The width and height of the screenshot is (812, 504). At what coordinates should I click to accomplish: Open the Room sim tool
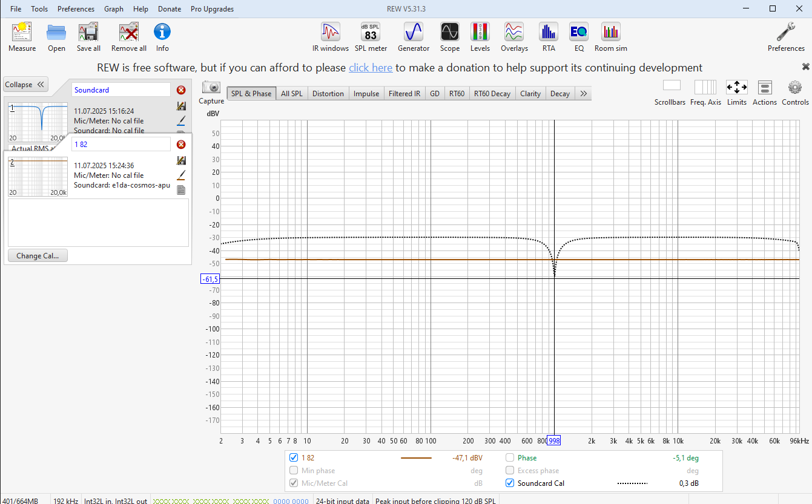611,37
